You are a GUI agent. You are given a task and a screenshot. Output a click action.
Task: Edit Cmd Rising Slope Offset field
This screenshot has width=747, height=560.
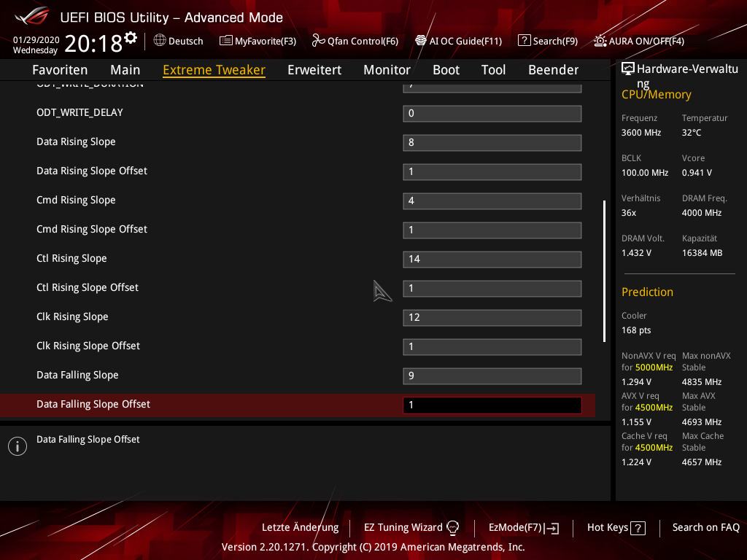point(492,230)
